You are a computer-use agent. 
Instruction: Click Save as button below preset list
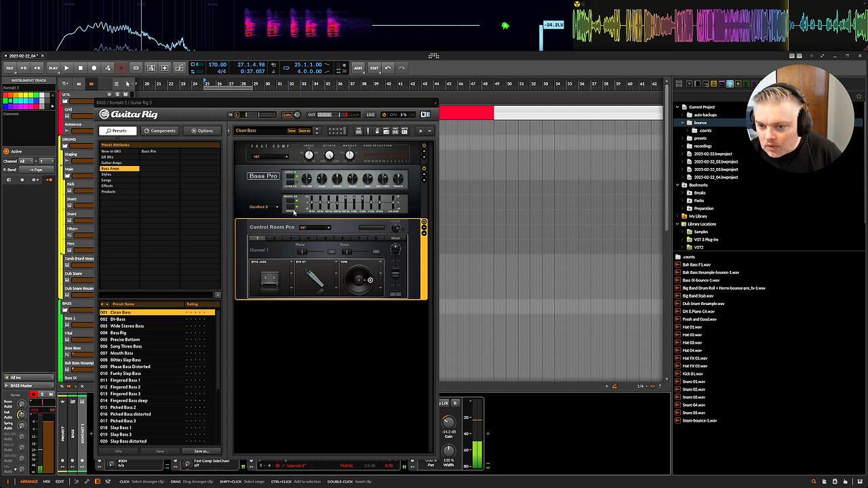[201, 451]
